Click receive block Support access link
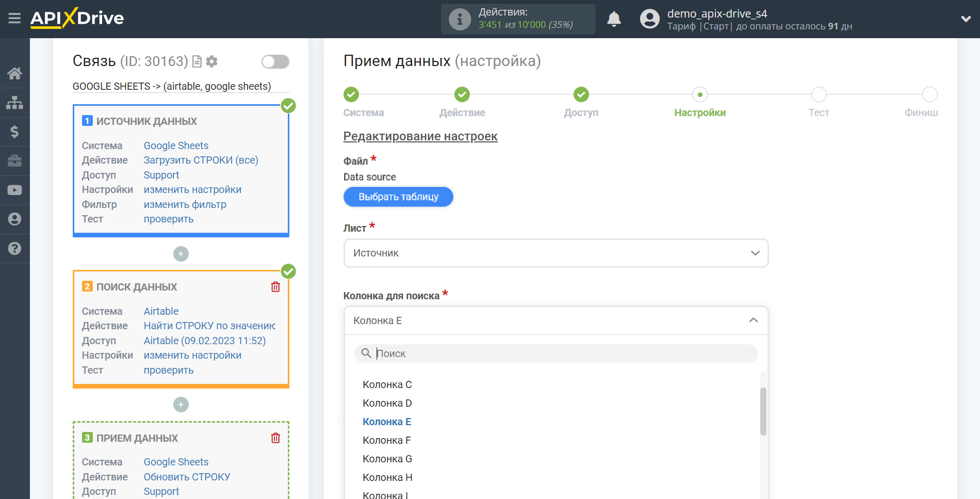 click(x=161, y=491)
